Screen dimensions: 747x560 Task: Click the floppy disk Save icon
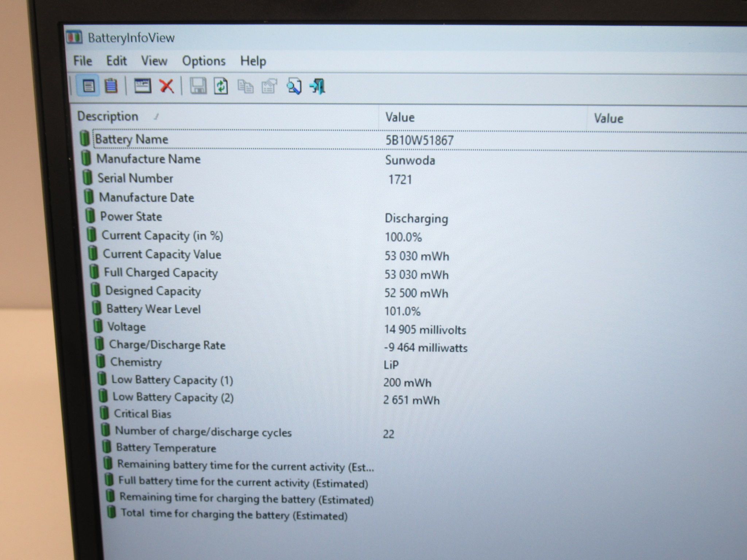[x=198, y=86]
